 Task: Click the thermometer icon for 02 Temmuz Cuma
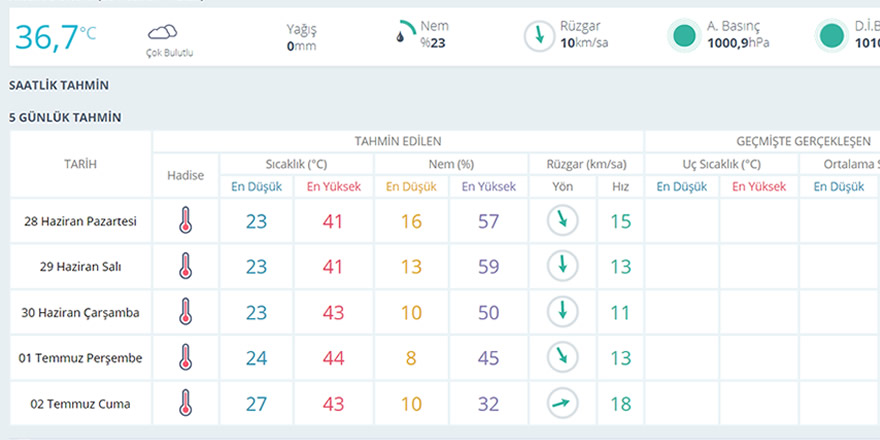click(185, 403)
